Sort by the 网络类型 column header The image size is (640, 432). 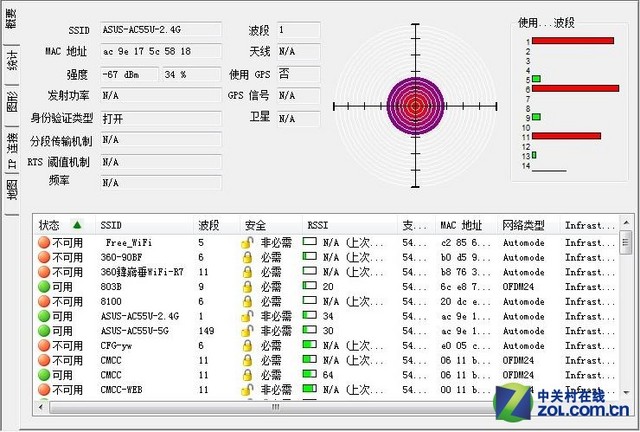coord(528,225)
